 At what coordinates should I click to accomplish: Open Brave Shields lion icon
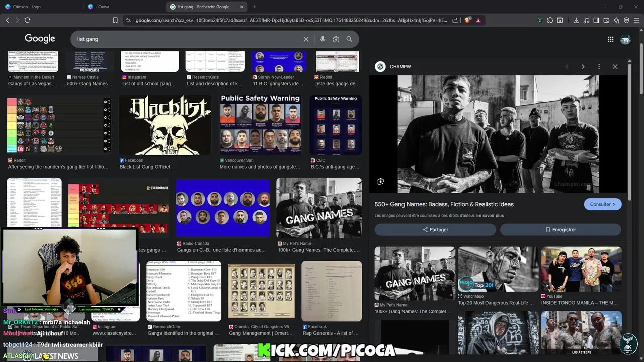(467, 20)
